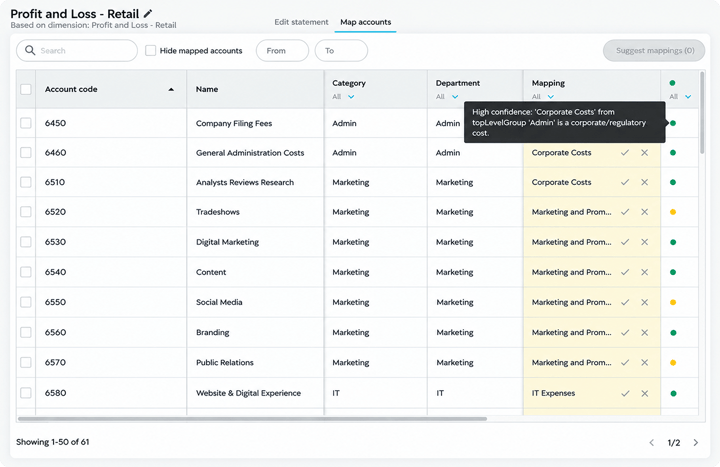
Task: Check the Digital Marketing row 6530 checkbox
Action: (x=26, y=242)
